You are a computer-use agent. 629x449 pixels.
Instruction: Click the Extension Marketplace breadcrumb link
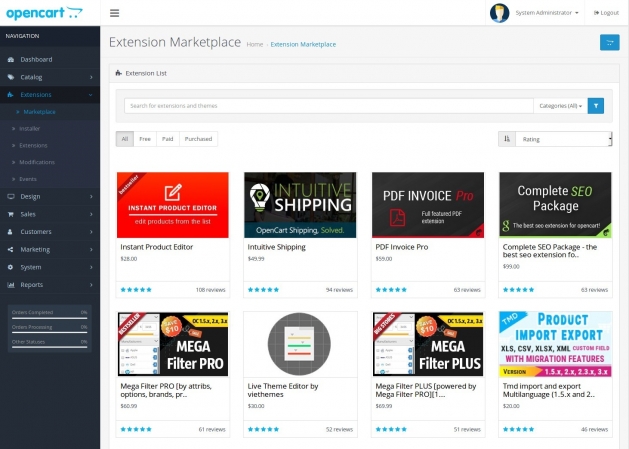tap(303, 44)
